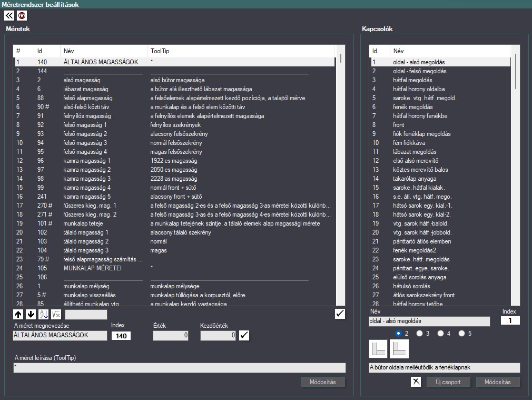Confirm the Kezdőérték with its checkmark icon

pos(244,336)
